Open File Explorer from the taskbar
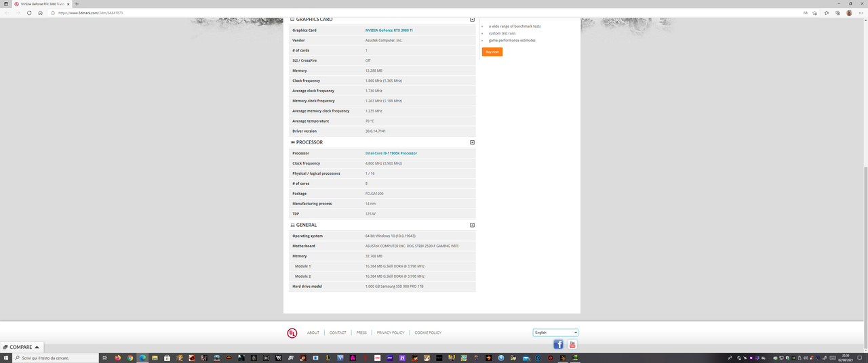The height and width of the screenshot is (363, 868). [155, 358]
